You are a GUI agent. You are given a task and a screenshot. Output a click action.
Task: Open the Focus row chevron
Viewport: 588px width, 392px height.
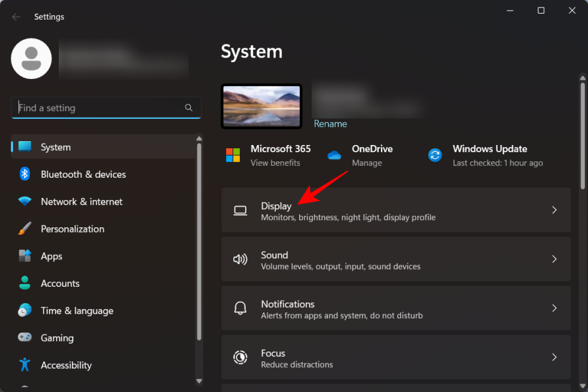(x=554, y=357)
